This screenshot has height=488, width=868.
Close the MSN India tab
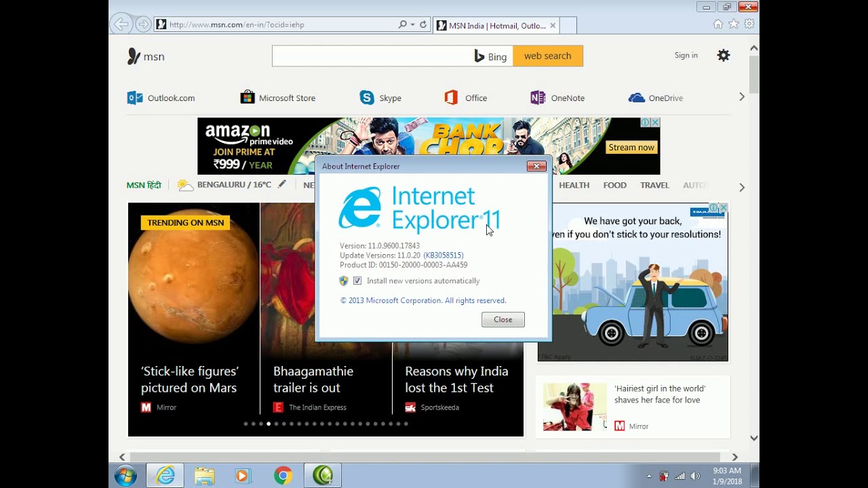pyautogui.click(x=553, y=26)
